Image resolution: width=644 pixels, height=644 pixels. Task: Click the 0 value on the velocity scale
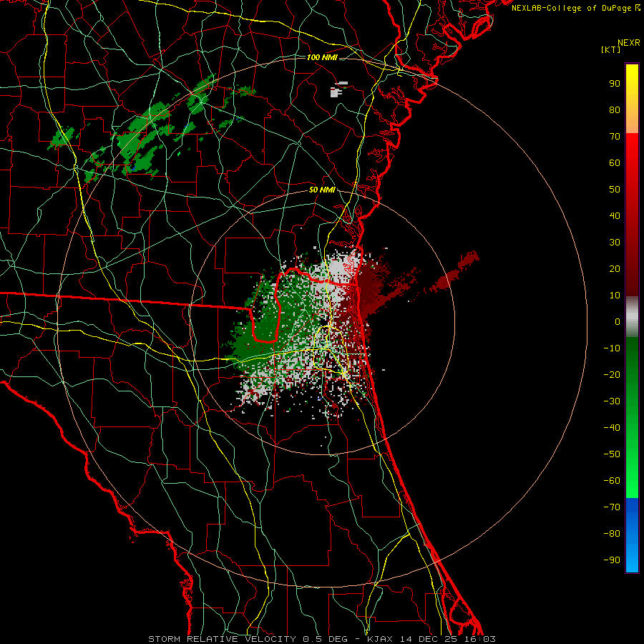click(x=618, y=321)
